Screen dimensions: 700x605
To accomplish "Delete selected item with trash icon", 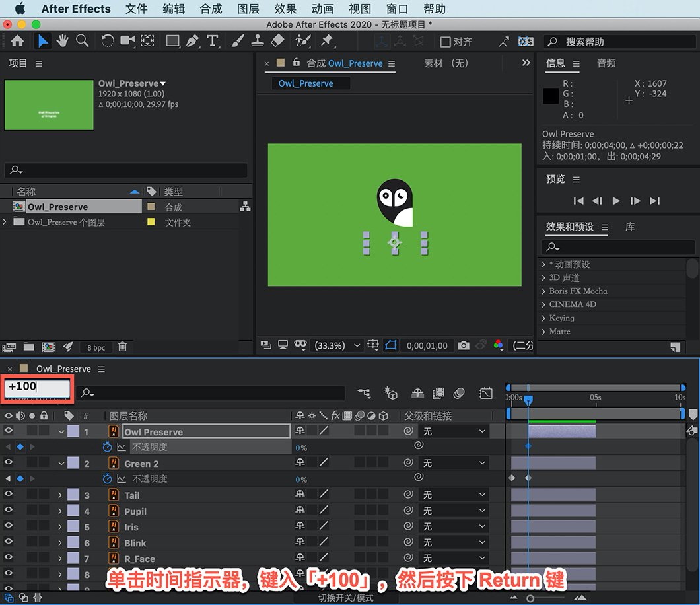I will point(122,347).
